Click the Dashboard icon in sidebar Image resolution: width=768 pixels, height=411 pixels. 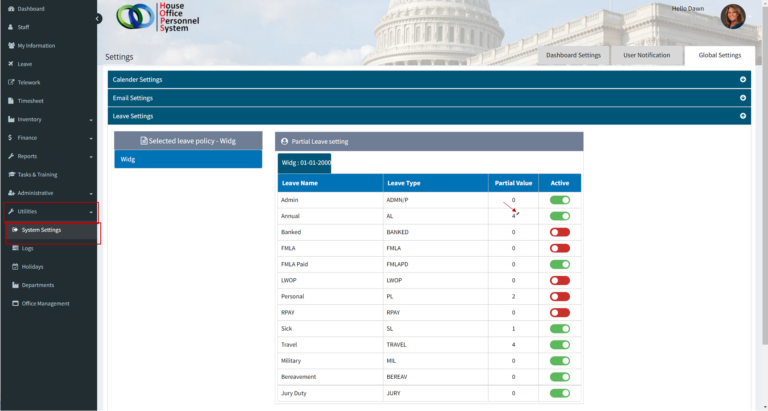tap(11, 9)
